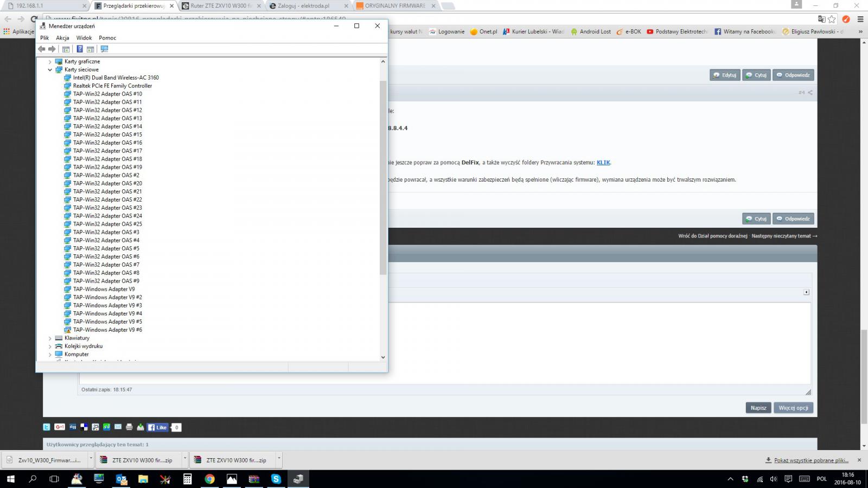Click Więcej opcji button
868x488 pixels.
(x=793, y=408)
